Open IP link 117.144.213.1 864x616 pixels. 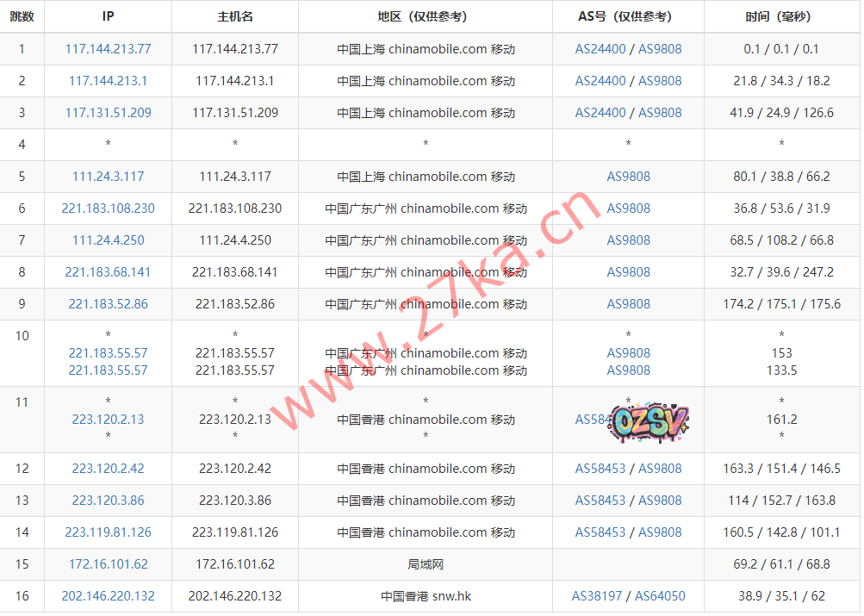[x=108, y=81]
